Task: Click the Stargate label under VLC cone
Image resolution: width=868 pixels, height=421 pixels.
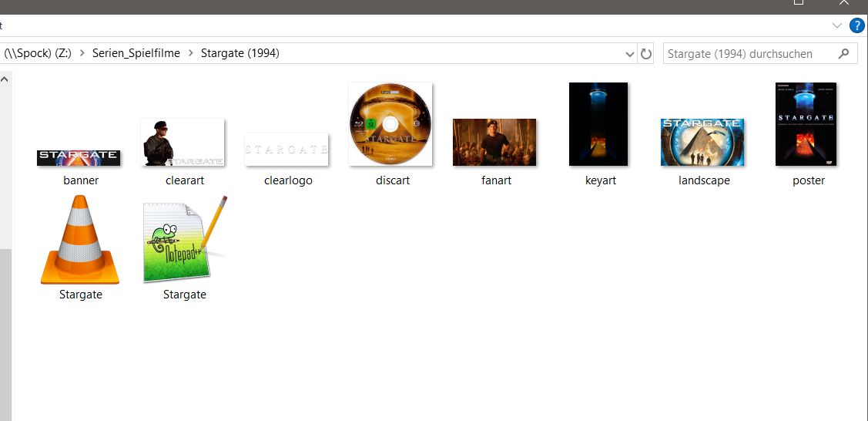Action: click(x=81, y=295)
